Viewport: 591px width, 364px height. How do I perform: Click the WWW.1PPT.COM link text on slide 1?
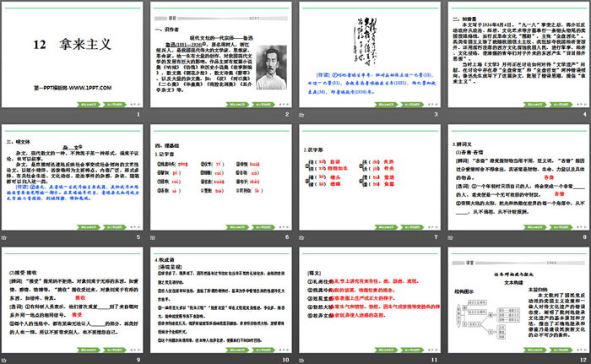coord(90,88)
